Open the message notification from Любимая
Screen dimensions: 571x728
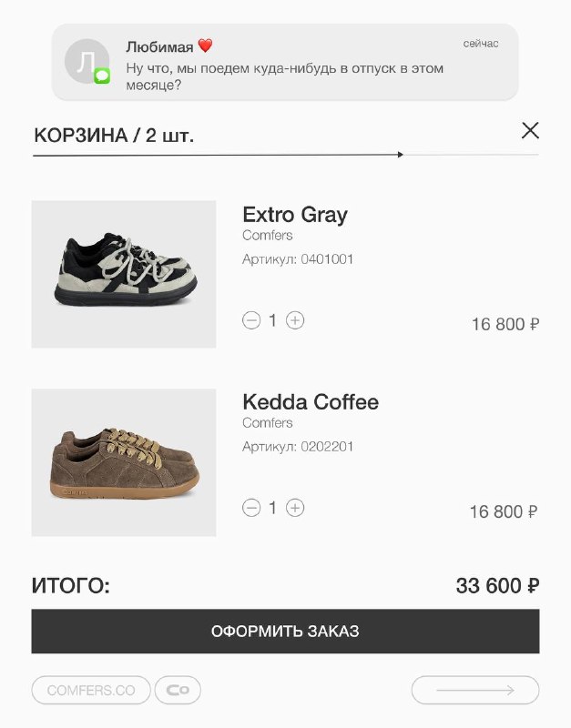(285, 62)
